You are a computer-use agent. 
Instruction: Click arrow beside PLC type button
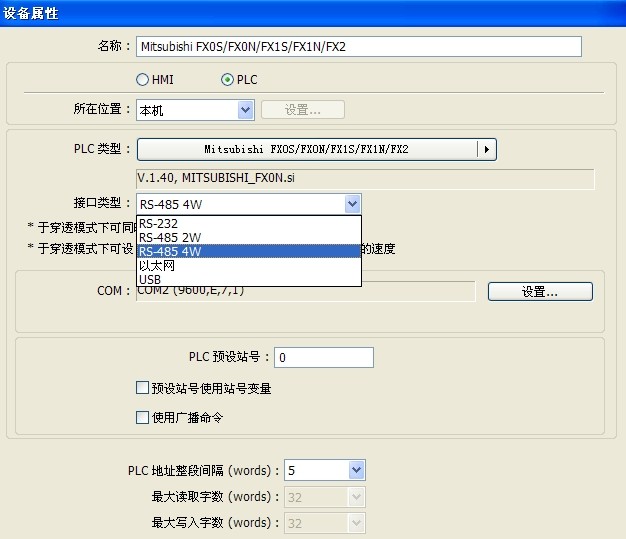486,149
